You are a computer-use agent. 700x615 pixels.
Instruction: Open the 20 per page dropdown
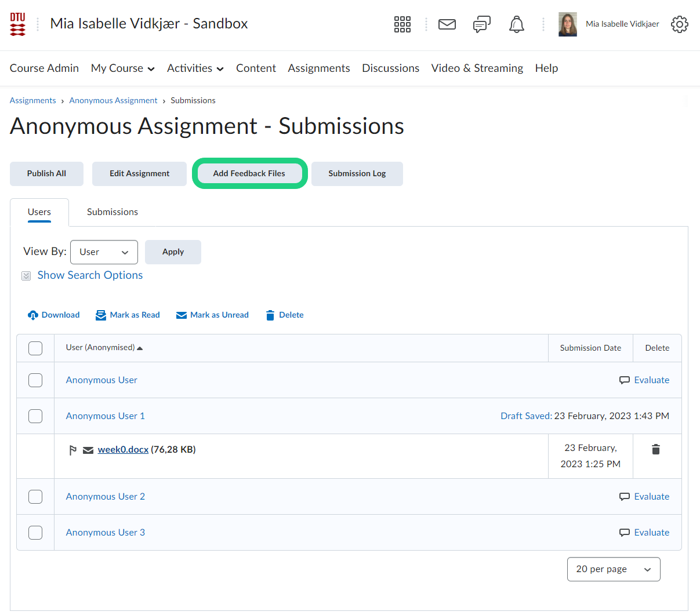(x=613, y=569)
